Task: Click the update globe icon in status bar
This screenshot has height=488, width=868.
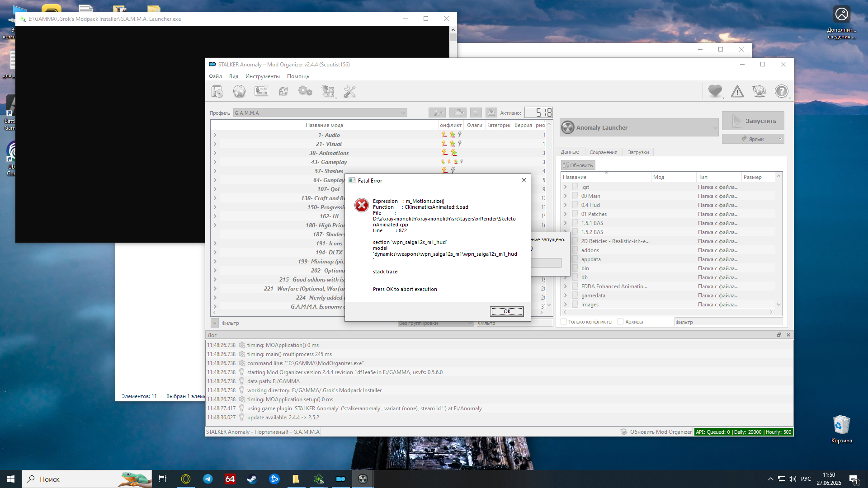Action: (624, 432)
